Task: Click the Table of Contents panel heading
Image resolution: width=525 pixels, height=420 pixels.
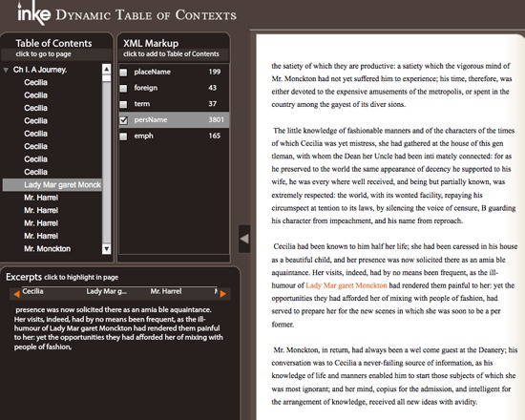Action: 53,43
